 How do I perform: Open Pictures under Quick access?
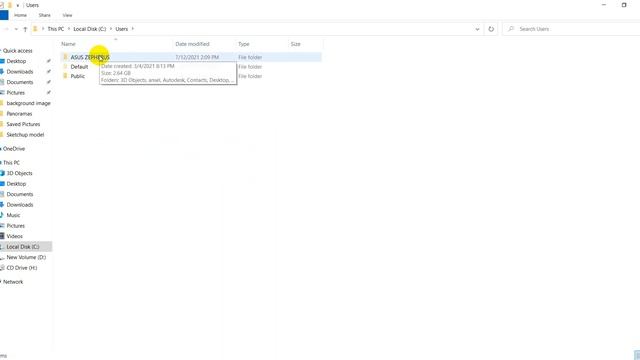pos(16,93)
